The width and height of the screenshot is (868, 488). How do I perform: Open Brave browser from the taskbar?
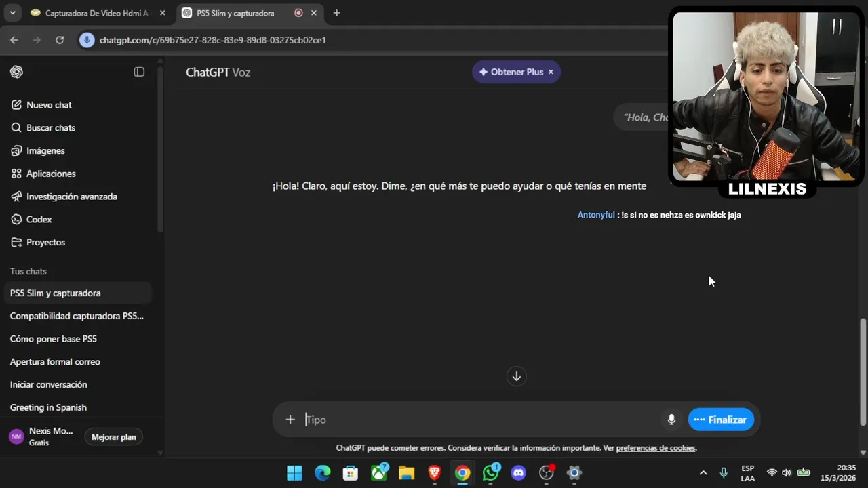pos(435,473)
